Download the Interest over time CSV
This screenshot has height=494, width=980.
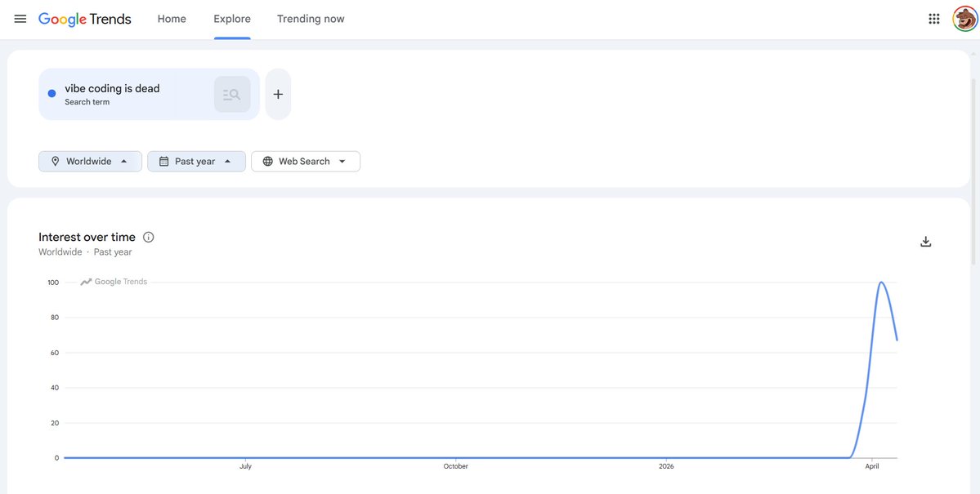(x=925, y=242)
